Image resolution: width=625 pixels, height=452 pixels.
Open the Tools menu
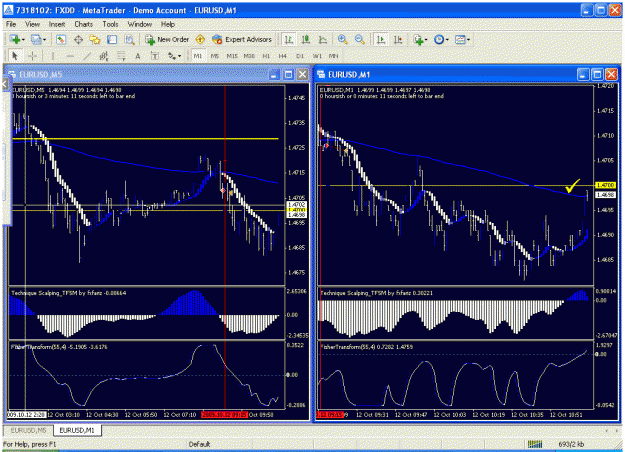(110, 24)
